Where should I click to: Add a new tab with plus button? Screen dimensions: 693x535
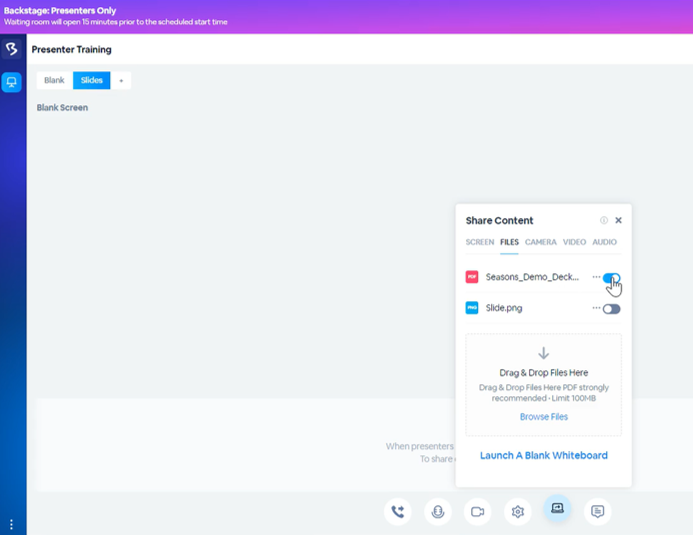click(121, 81)
